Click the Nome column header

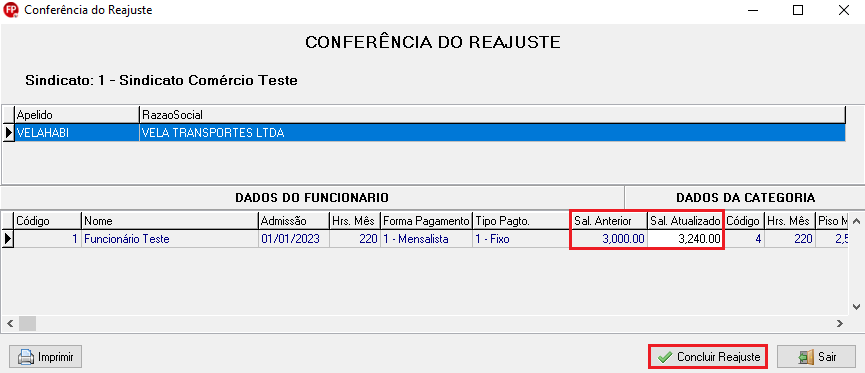pyautogui.click(x=170, y=221)
